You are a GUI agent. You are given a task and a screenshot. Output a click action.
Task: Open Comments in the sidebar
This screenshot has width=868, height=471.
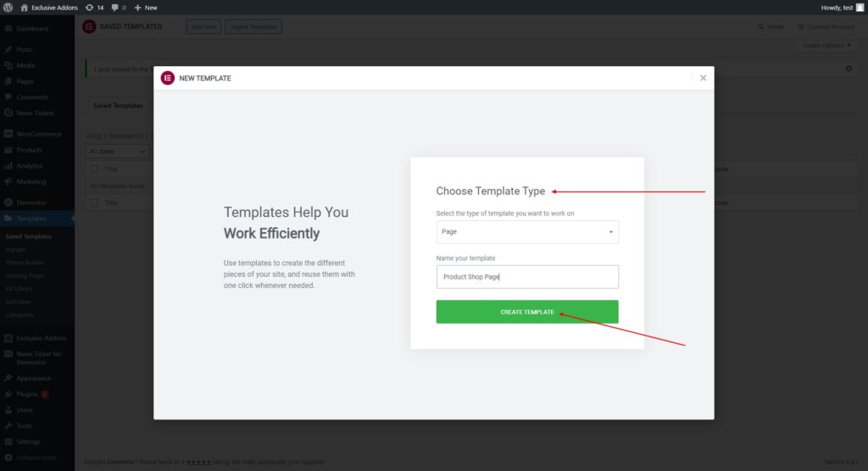(31, 97)
